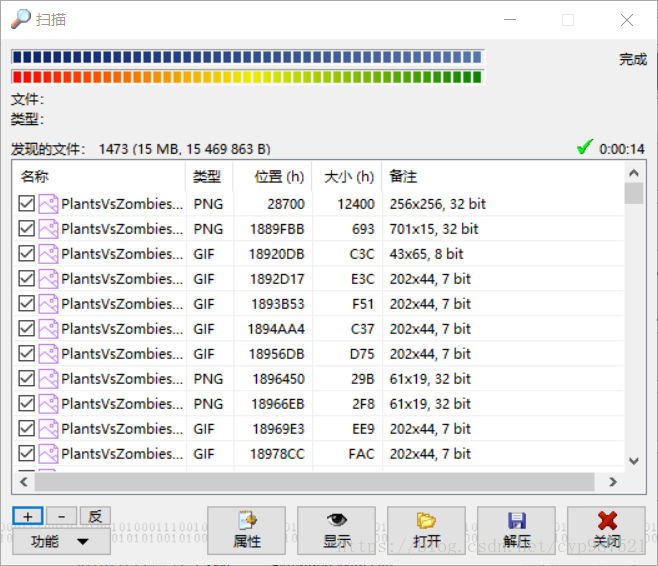The width and height of the screenshot is (658, 566).
Task: Click the + select all button
Action: click(x=28, y=516)
